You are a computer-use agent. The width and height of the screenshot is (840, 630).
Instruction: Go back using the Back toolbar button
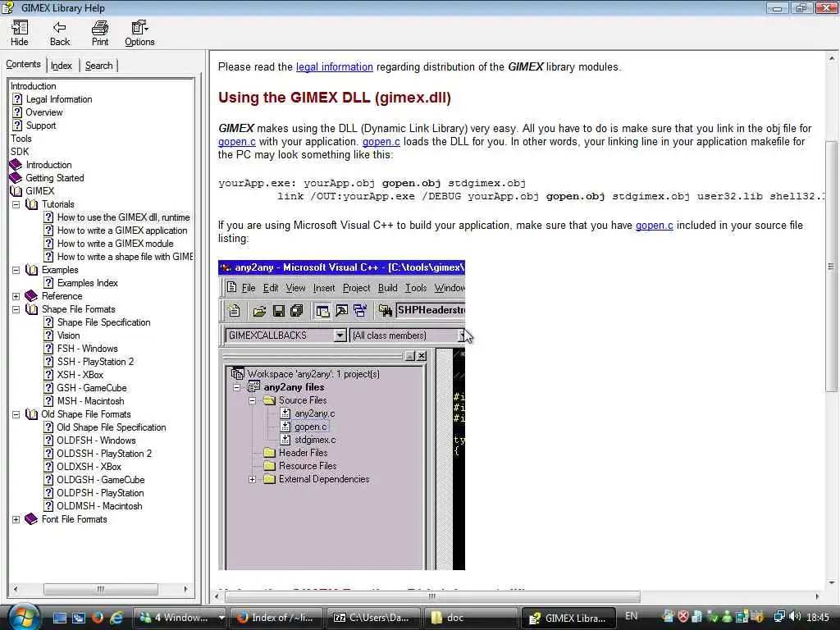pyautogui.click(x=59, y=33)
